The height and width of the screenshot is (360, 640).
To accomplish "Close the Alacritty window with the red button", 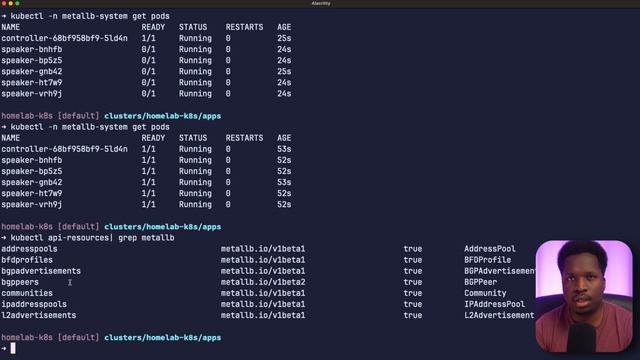I will tap(4, 3).
